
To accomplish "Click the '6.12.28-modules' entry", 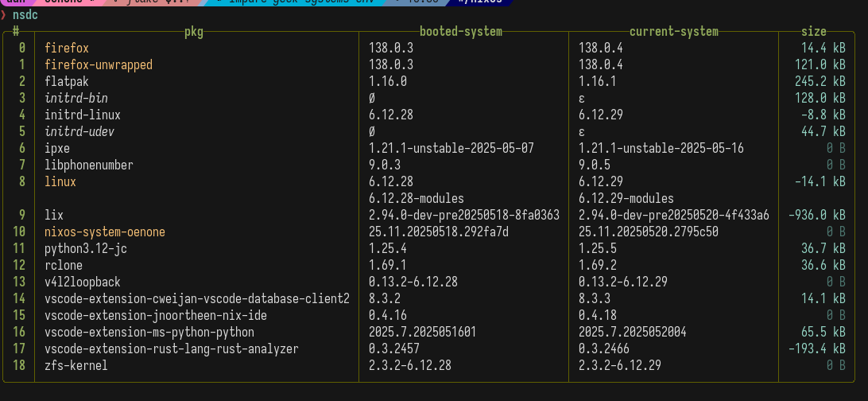I will pos(417,198).
